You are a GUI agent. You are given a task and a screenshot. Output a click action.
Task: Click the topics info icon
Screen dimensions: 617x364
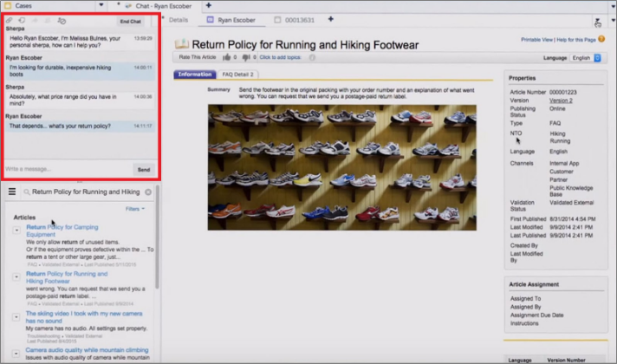(x=312, y=57)
